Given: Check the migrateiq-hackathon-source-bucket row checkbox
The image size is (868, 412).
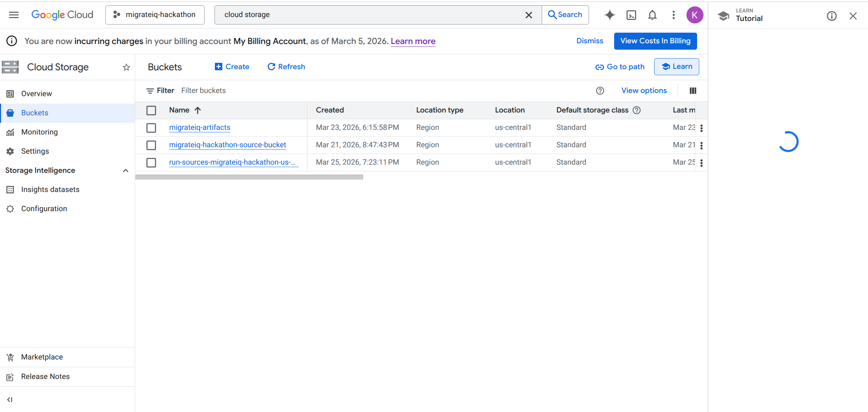Looking at the screenshot, I should point(151,145).
